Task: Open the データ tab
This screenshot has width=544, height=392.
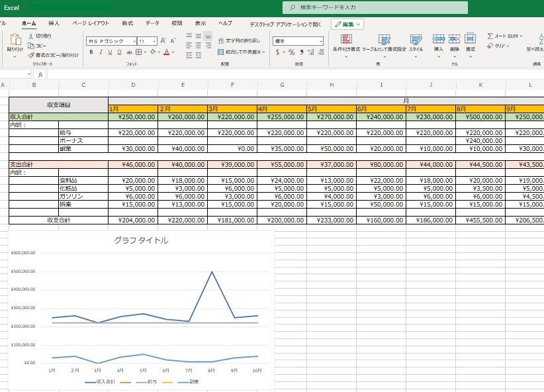Action: [x=152, y=23]
